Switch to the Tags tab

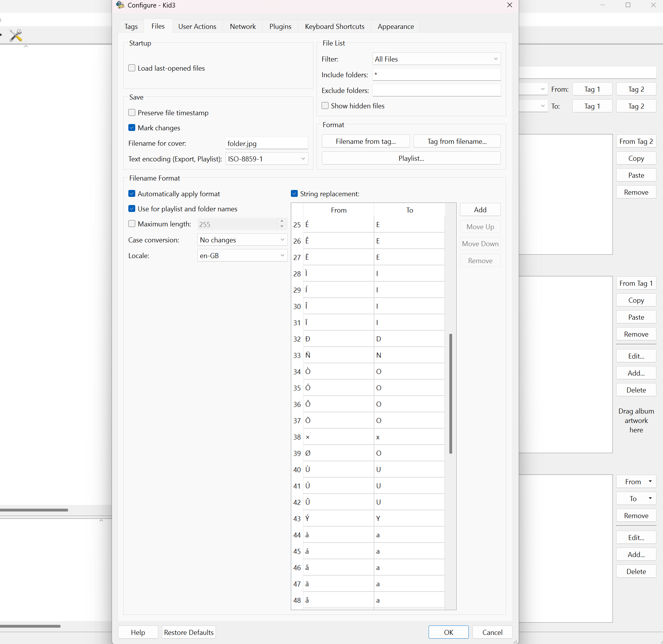point(131,26)
